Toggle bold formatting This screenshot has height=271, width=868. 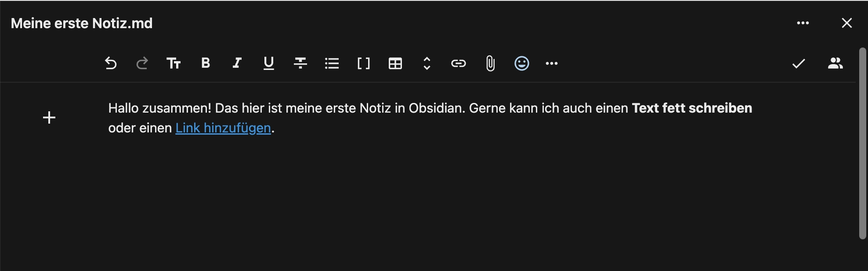coord(205,63)
